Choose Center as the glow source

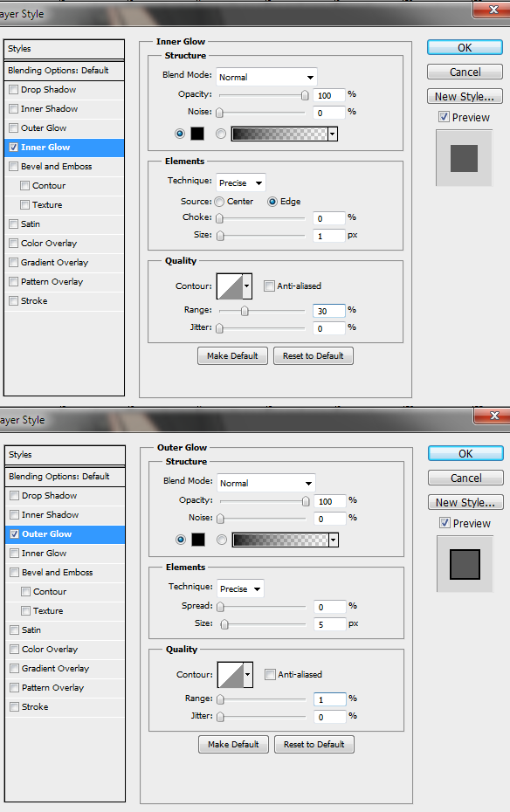[219, 202]
